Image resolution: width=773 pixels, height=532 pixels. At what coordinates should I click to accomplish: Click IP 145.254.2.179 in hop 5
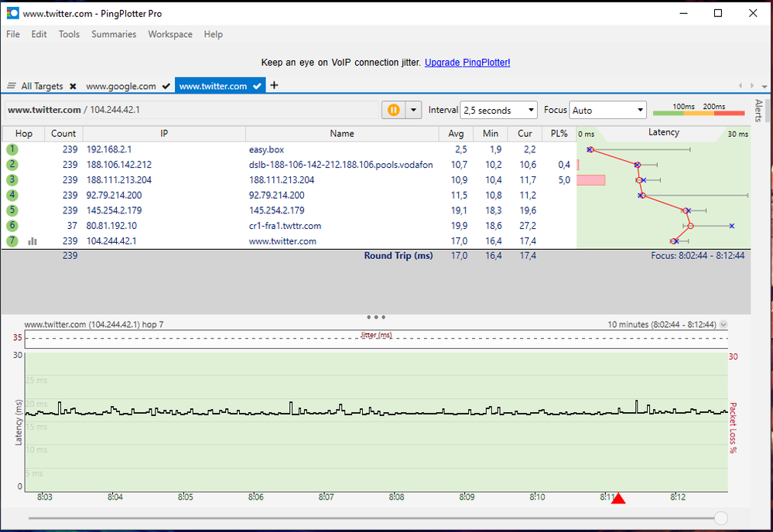(114, 210)
